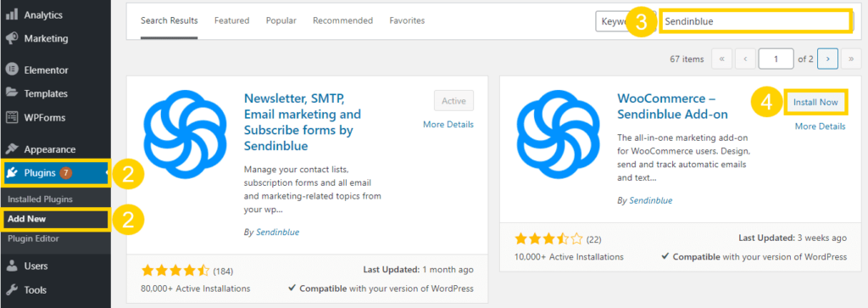Viewport: 868px width, 308px height.
Task: Click the Users person icon
Action: [x=12, y=266]
